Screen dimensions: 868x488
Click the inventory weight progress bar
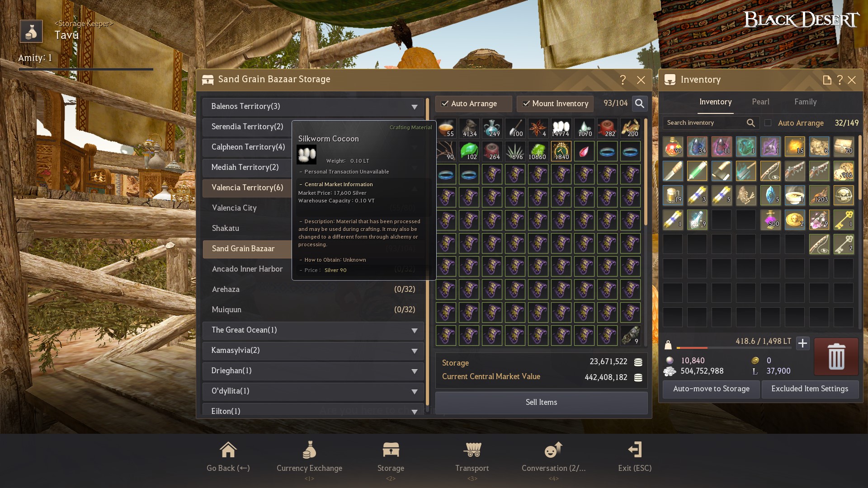(734, 348)
